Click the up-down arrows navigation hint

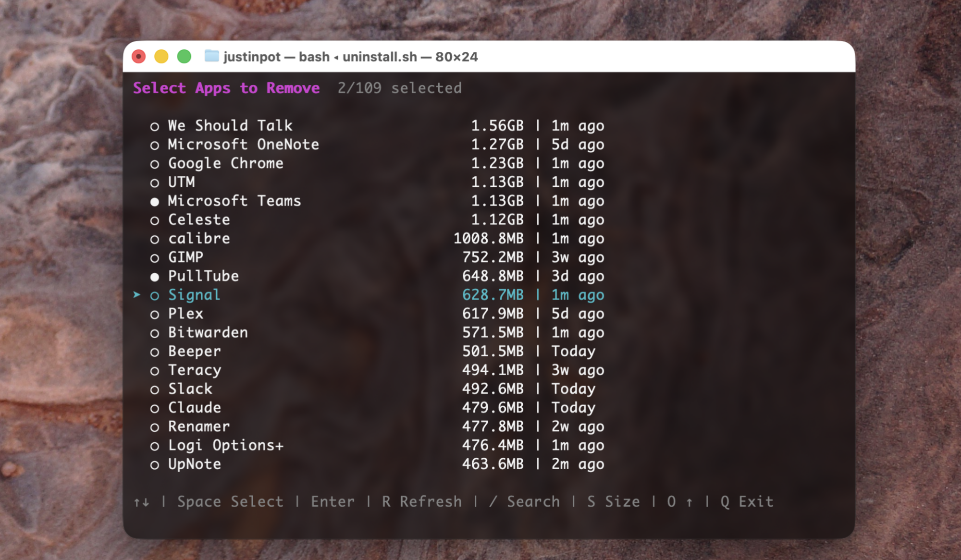point(141,502)
